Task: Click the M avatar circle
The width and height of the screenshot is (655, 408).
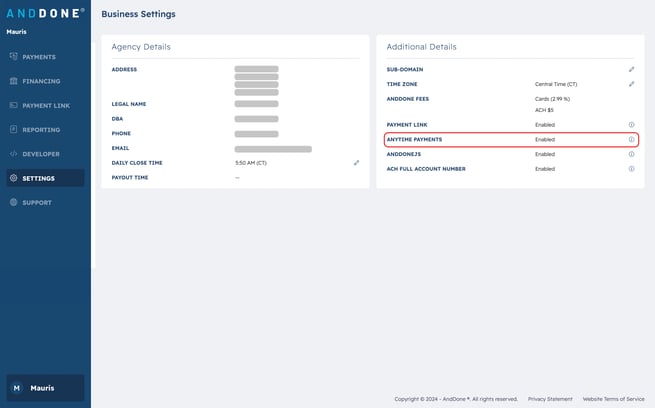Action: tap(16, 388)
